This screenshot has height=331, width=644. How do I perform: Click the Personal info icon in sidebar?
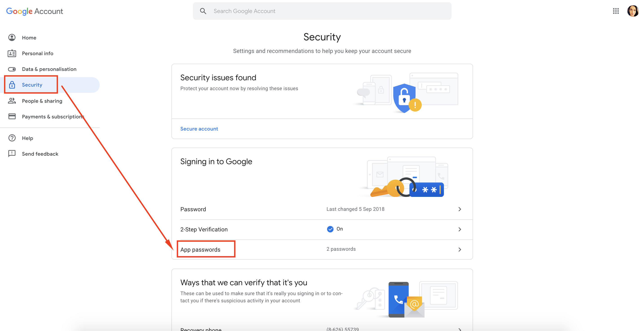point(12,53)
